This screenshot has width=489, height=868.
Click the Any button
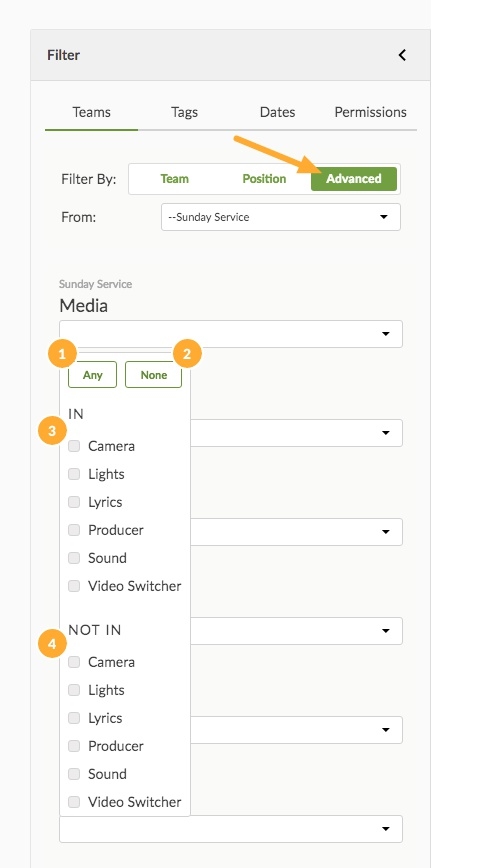tap(92, 375)
